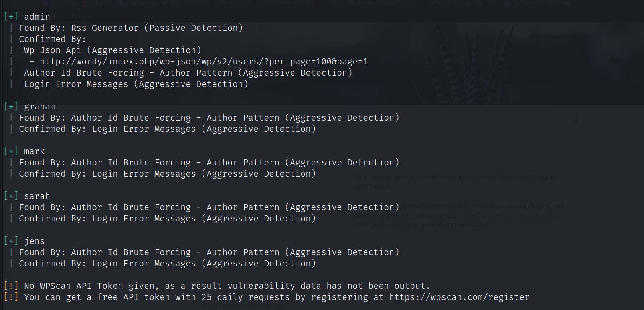Open the wpscan.com/register link
This screenshot has width=644, height=310.
point(459,297)
